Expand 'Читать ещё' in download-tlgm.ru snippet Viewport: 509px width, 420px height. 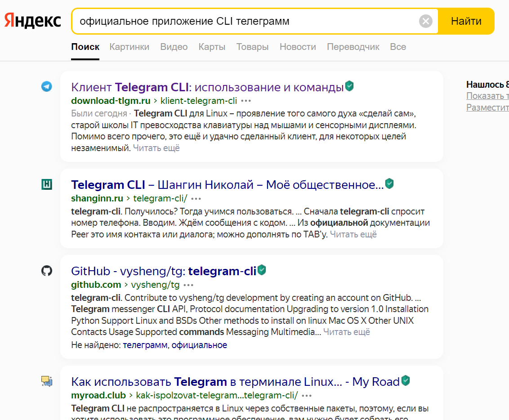156,148
